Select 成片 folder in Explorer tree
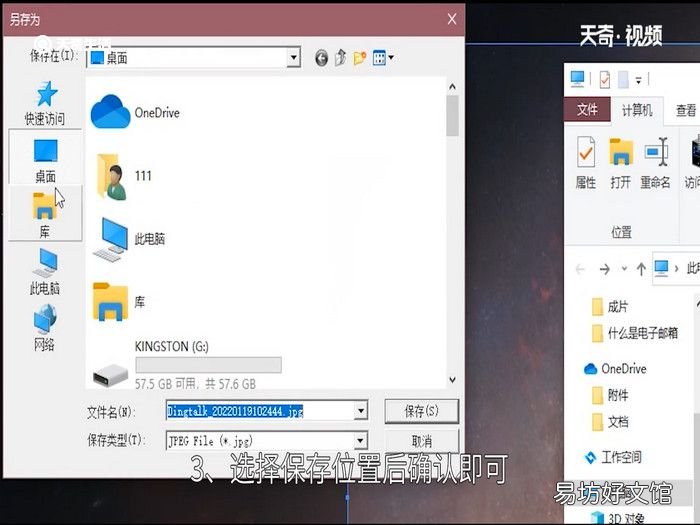This screenshot has height=525, width=700. (610, 307)
